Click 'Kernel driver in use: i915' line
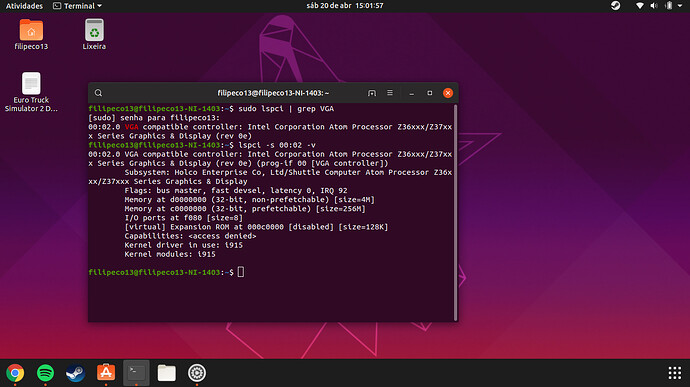 pyautogui.click(x=184, y=245)
